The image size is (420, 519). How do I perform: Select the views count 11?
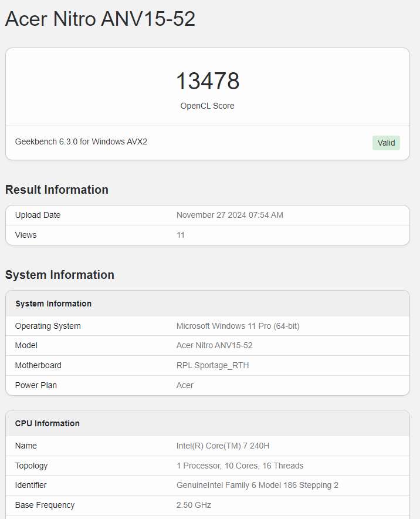[181, 235]
